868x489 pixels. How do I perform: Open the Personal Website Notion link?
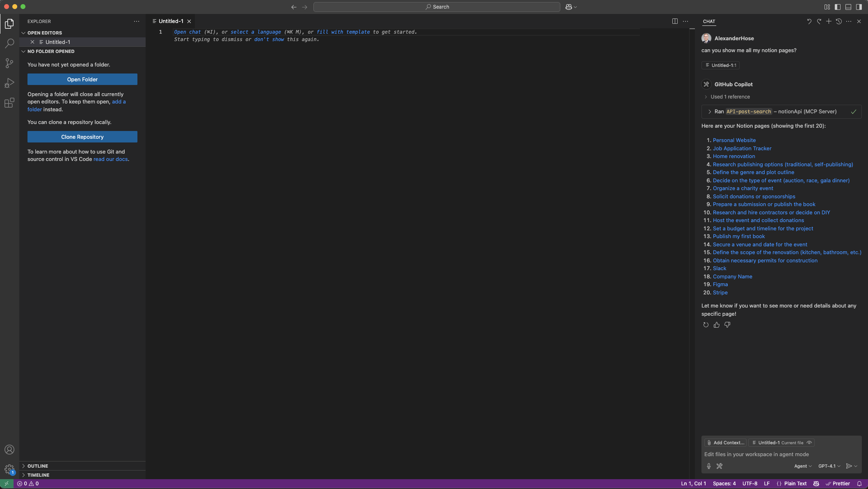pyautogui.click(x=734, y=140)
